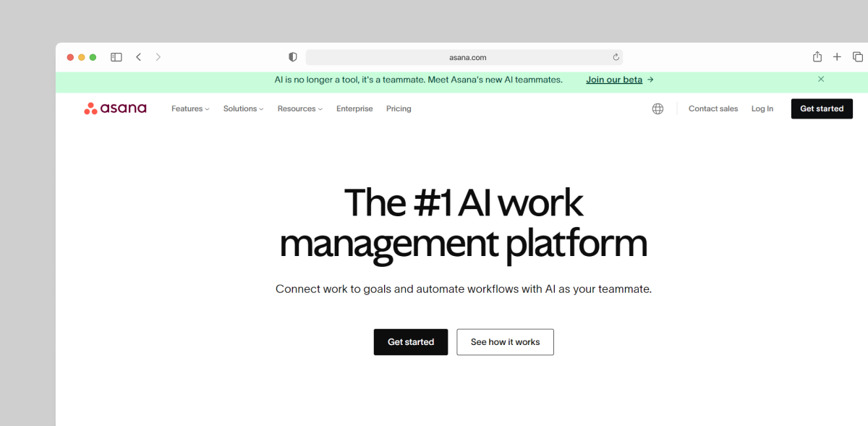Go forward with browser forward arrow
868x426 pixels.
coord(158,57)
